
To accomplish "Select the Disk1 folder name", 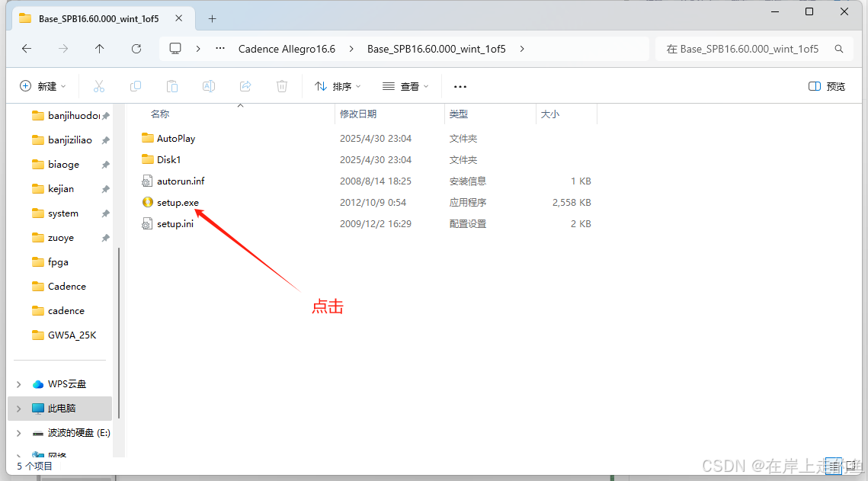I will pos(169,159).
